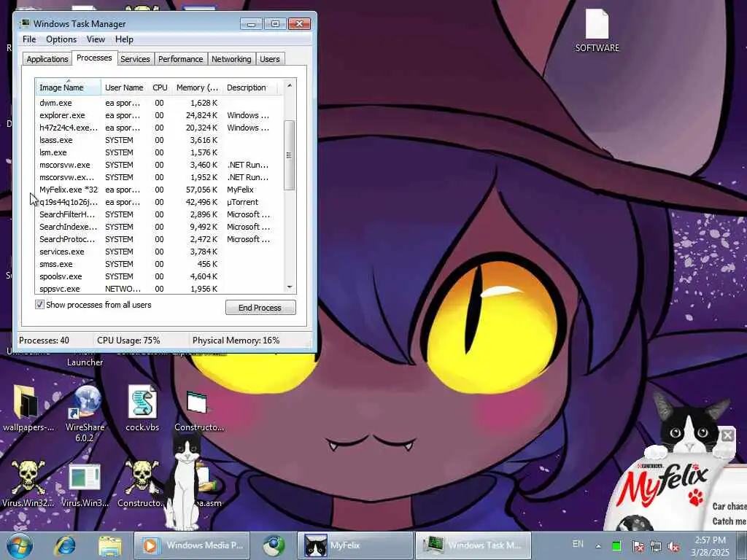Click the network tray icon

click(656, 546)
